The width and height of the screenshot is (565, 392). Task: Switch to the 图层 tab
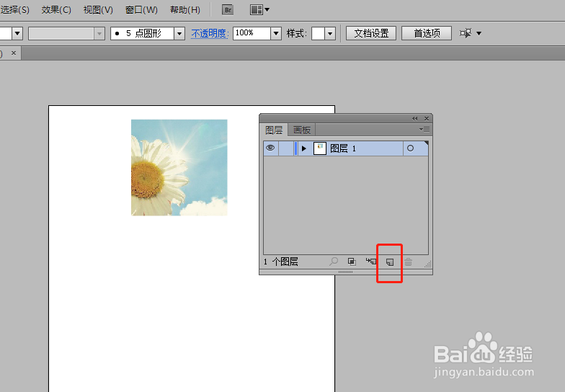[x=274, y=130]
